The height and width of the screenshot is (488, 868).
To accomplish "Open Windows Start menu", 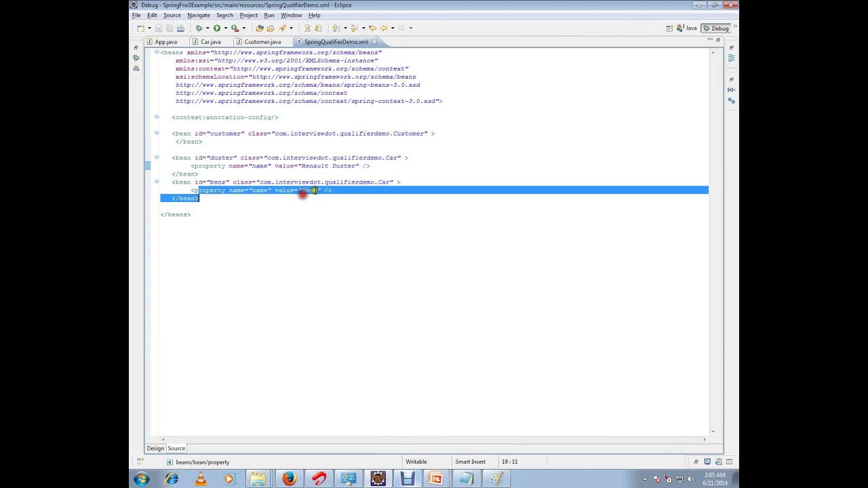I will point(142,479).
